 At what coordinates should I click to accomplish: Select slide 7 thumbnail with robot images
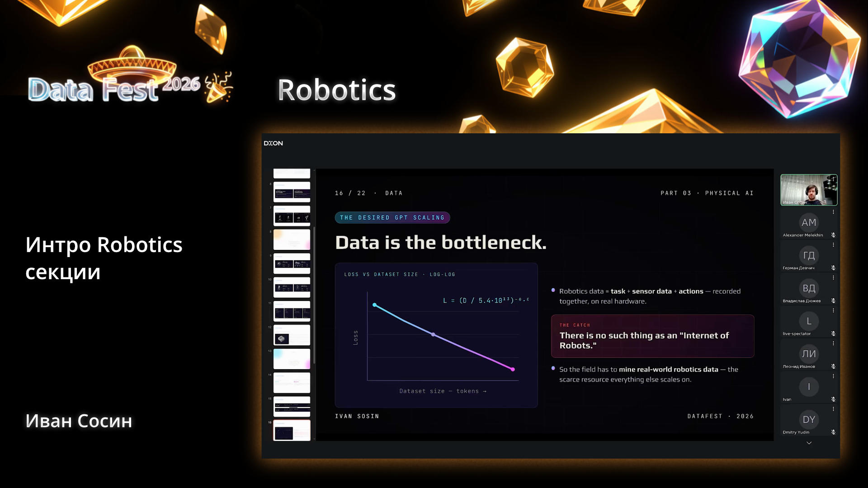coord(292,216)
